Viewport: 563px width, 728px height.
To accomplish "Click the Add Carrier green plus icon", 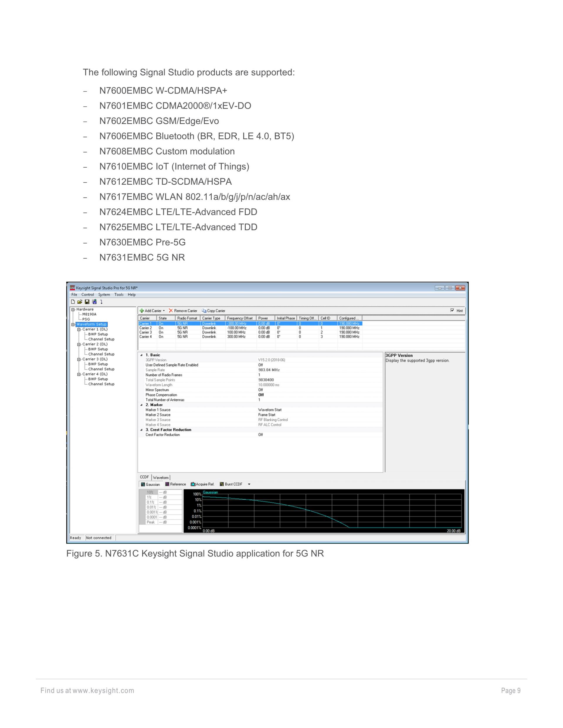I will click(x=142, y=311).
